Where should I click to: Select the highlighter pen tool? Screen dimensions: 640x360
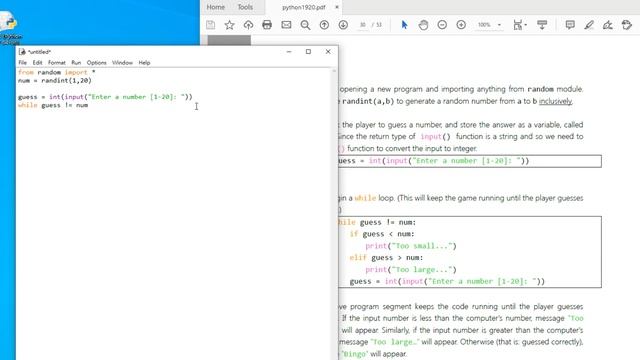point(589,25)
